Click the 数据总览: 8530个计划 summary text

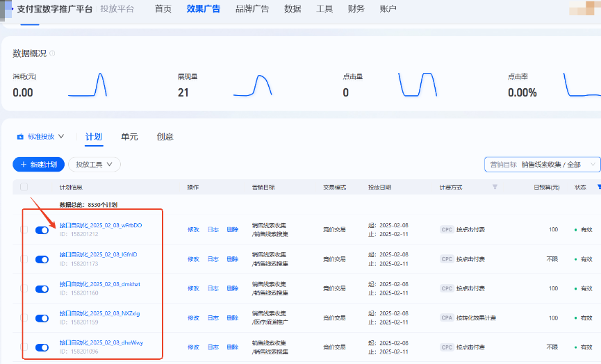click(88, 205)
